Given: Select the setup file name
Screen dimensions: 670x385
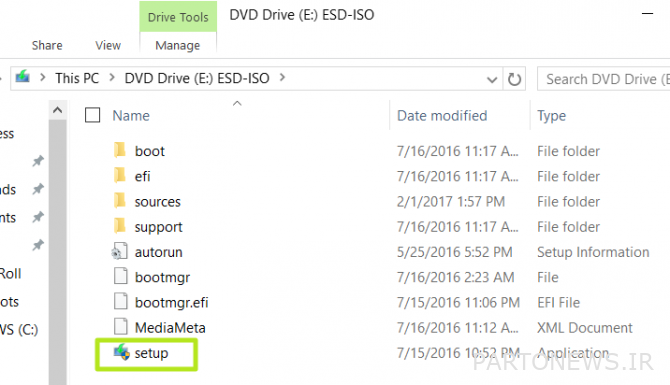Looking at the screenshot, I should (151, 353).
